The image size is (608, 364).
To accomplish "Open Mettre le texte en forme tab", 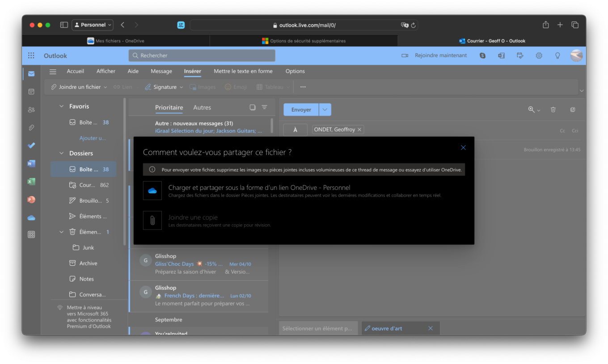I will (243, 71).
